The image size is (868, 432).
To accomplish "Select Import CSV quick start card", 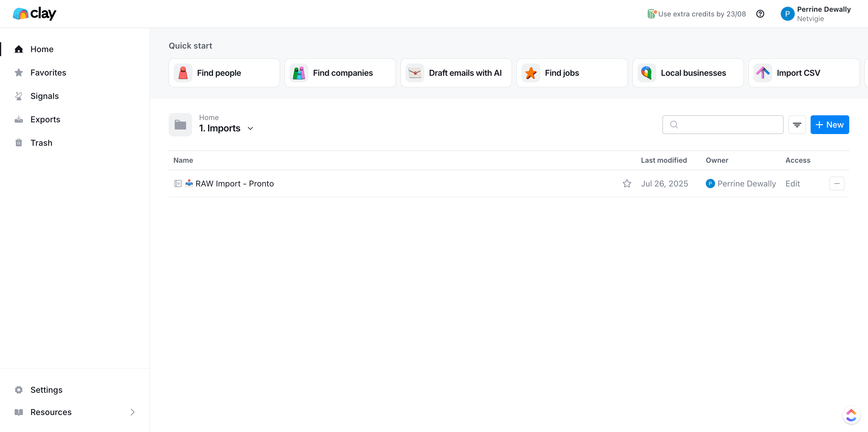I will 804,73.
